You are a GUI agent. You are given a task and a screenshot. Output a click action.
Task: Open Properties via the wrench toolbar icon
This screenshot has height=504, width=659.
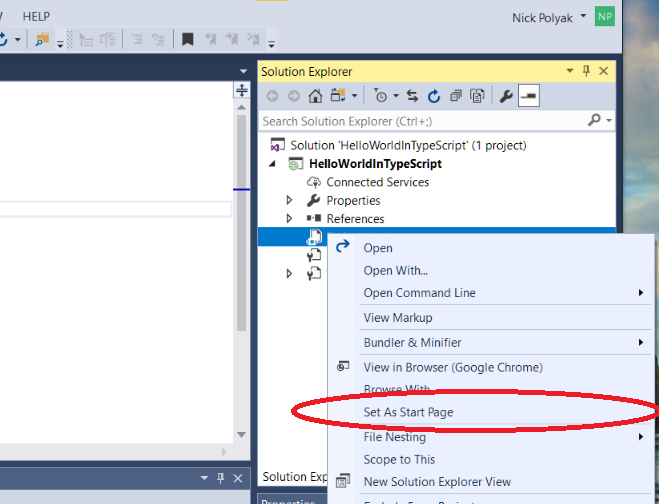tap(506, 96)
